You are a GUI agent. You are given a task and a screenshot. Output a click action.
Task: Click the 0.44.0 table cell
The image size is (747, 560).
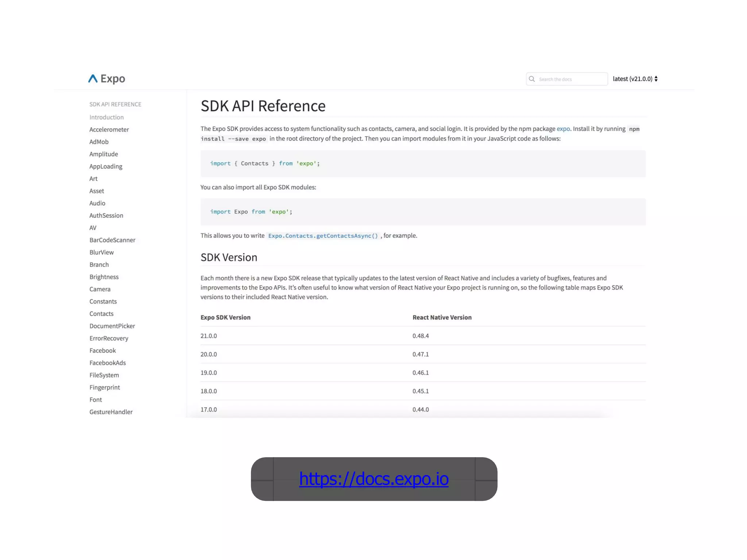[421, 409]
